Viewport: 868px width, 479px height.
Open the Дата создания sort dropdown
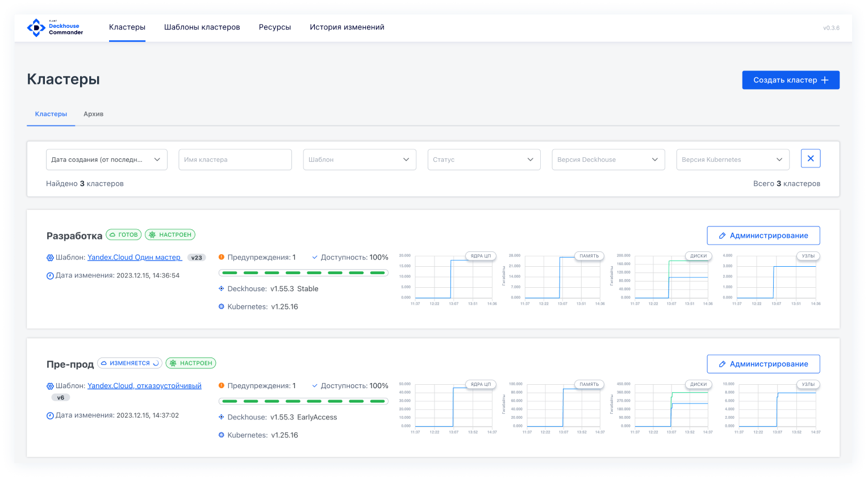107,159
